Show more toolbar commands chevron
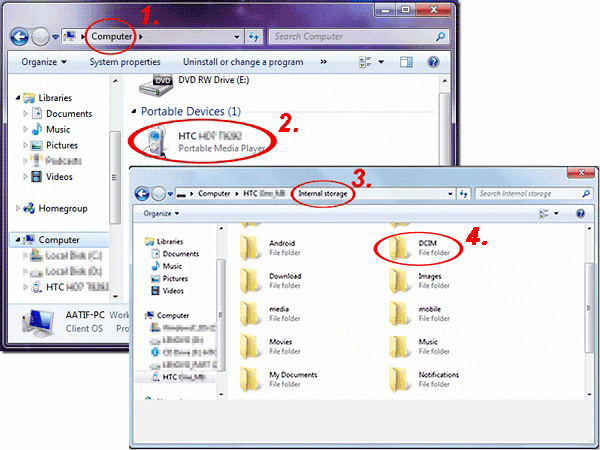The image size is (600, 450). tap(323, 62)
